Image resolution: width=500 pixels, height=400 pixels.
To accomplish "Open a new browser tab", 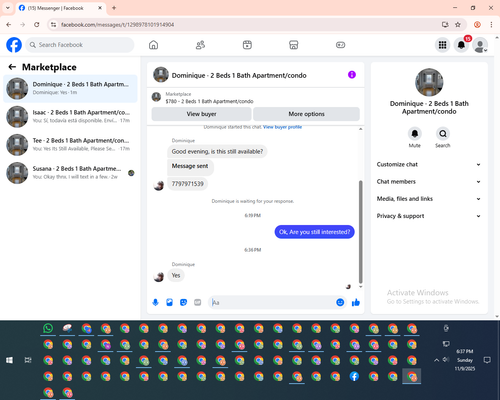I will pyautogui.click(x=114, y=8).
